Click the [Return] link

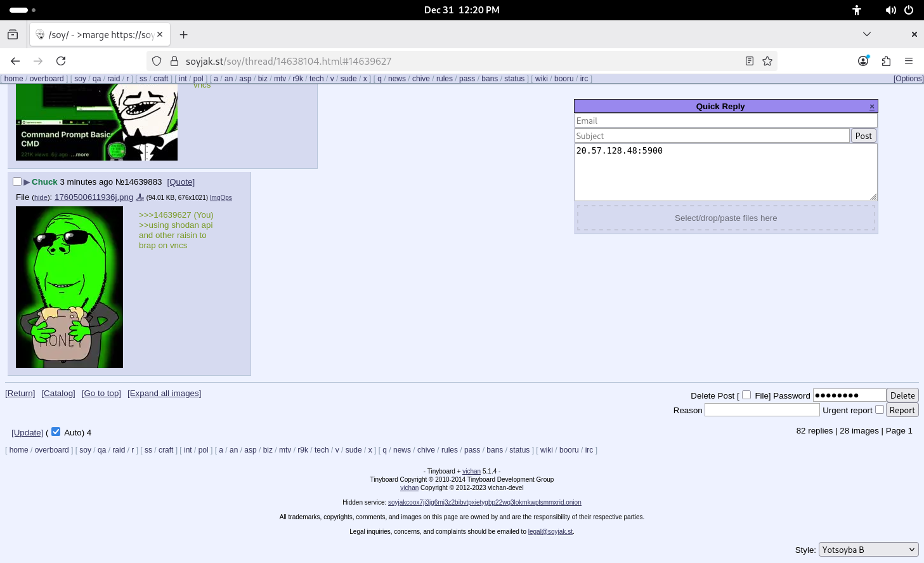(x=20, y=394)
